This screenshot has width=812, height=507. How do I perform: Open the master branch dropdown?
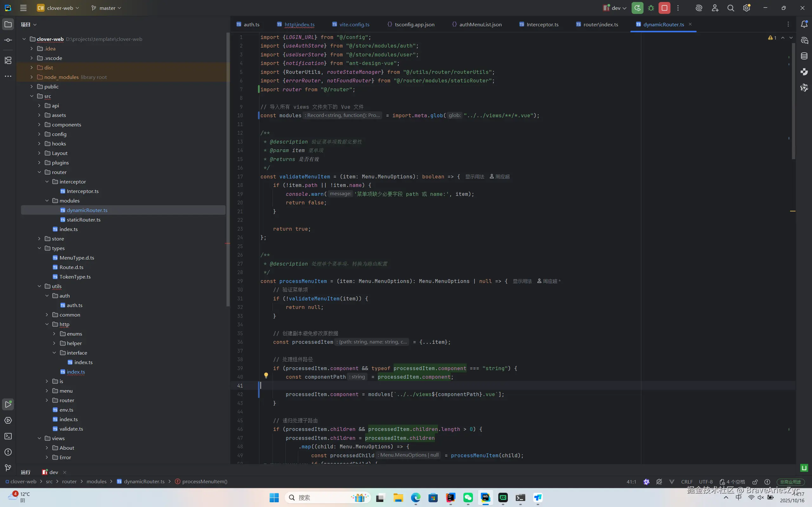point(107,8)
